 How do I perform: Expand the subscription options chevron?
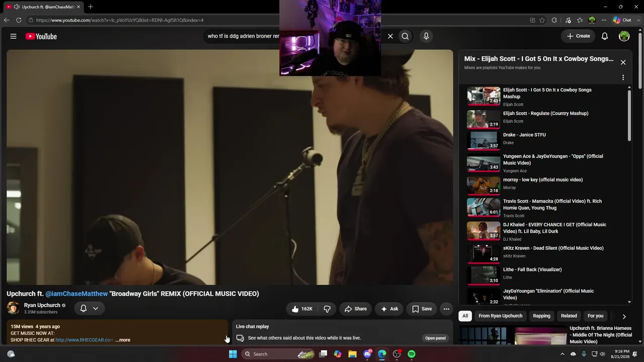[96, 308]
